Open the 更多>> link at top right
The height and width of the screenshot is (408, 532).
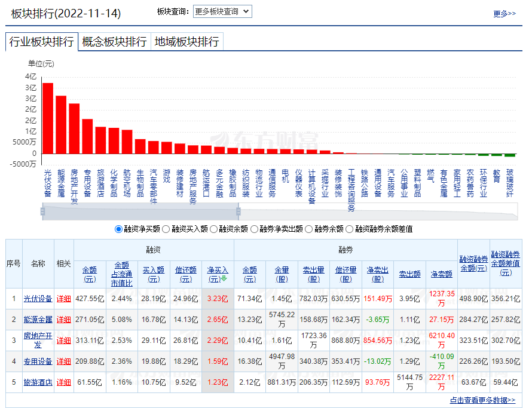(504, 14)
